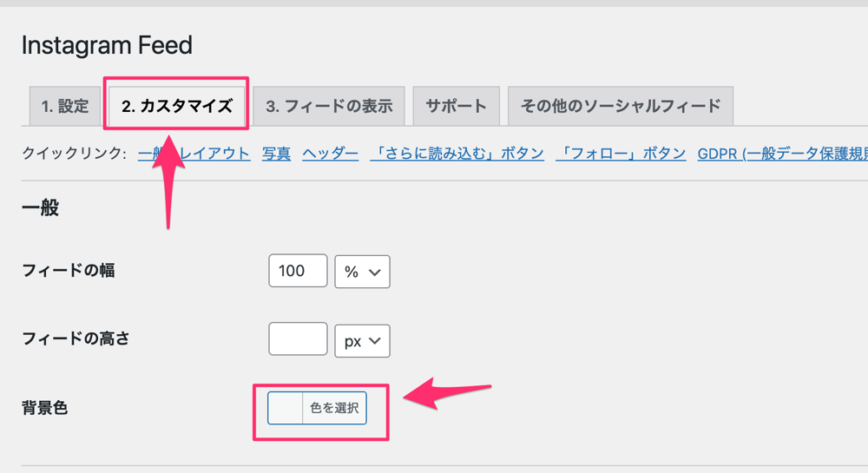868x473 pixels.
Task: Open the px unit dropdown for feed height
Action: coord(362,341)
